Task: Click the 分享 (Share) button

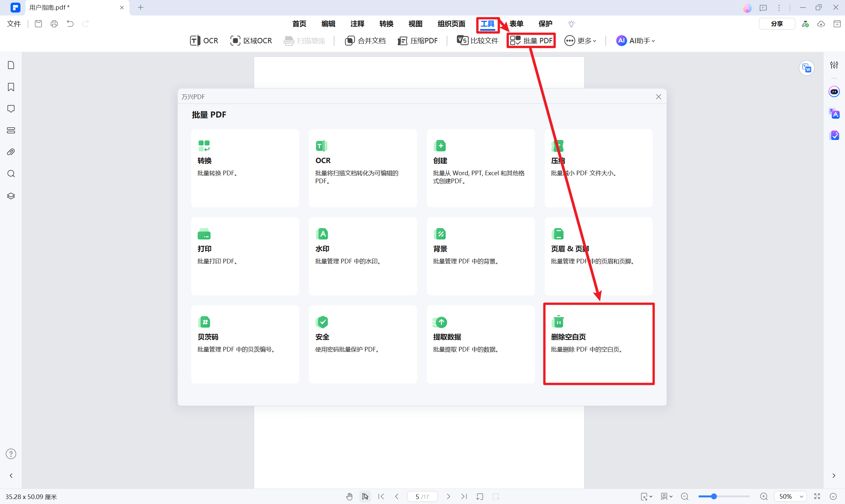Action: (777, 24)
